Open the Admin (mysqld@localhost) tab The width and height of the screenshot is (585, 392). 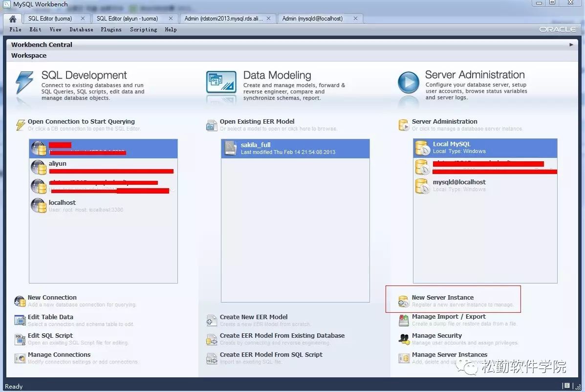tap(312, 18)
